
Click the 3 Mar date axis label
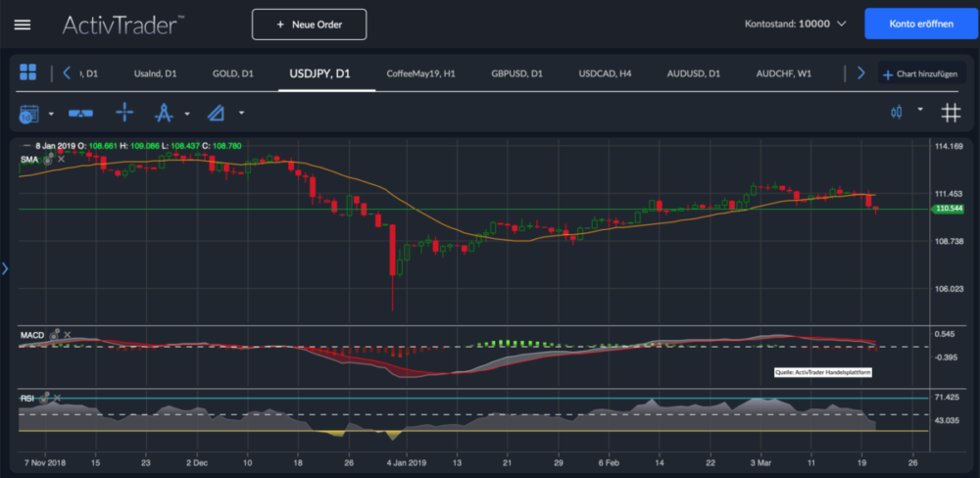click(x=760, y=463)
